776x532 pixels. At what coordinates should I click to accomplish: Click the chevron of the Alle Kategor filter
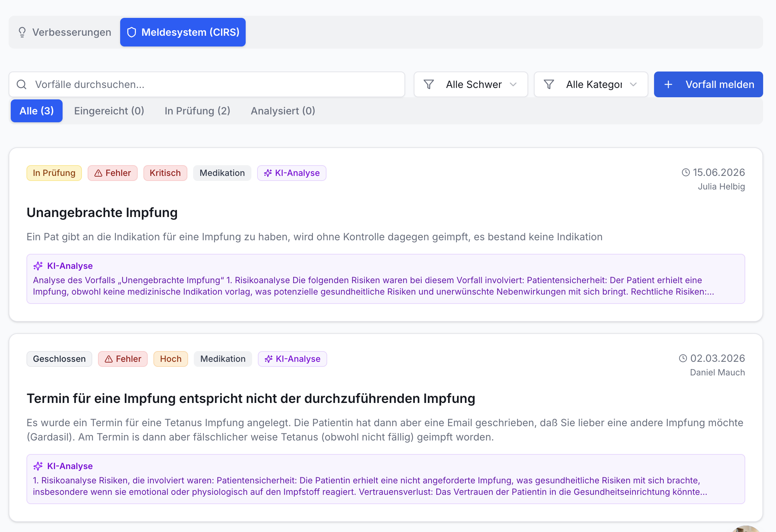pos(633,84)
